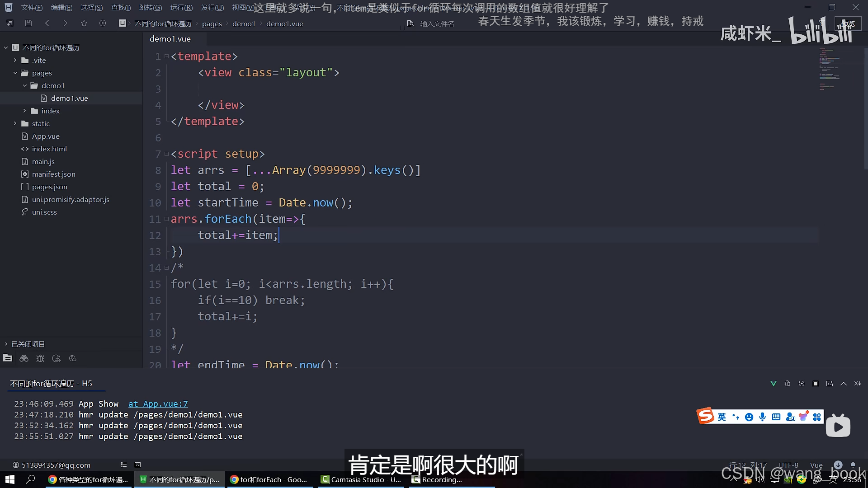This screenshot has height=488, width=868.
Task: Expand the static folder
Action: pos(15,123)
